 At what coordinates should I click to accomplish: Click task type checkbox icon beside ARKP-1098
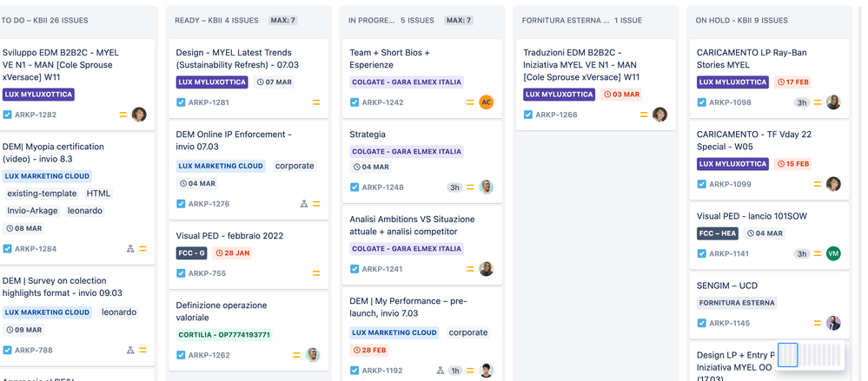pyautogui.click(x=702, y=102)
